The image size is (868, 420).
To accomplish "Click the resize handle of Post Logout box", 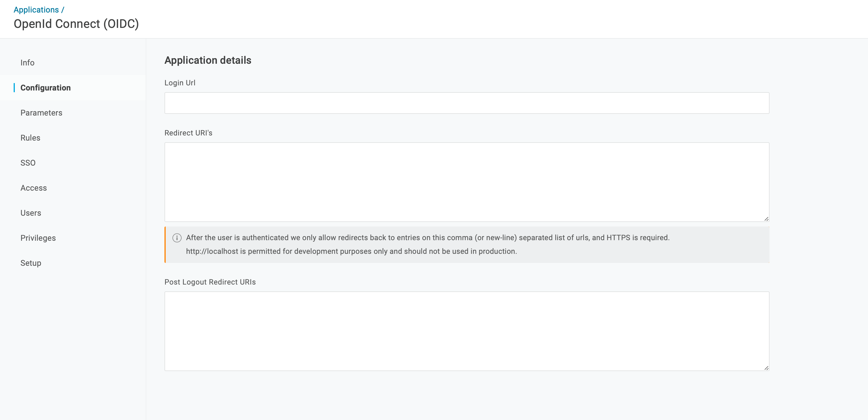I will pyautogui.click(x=766, y=367).
